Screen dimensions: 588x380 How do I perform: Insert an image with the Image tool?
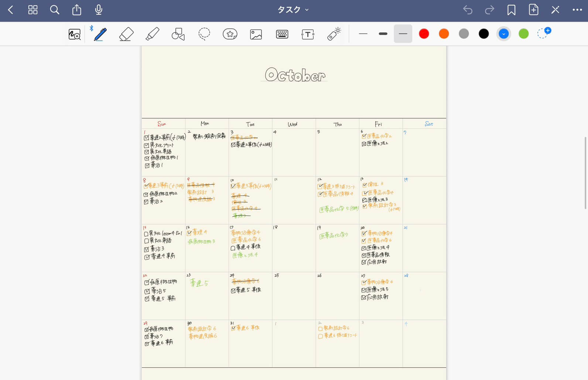[256, 34]
